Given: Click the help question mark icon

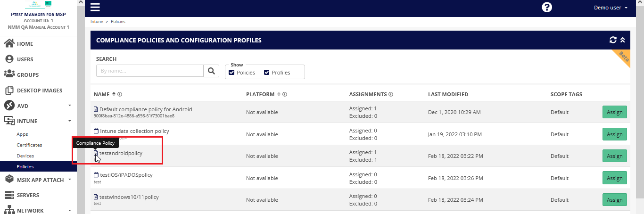Looking at the screenshot, I should tap(547, 8).
